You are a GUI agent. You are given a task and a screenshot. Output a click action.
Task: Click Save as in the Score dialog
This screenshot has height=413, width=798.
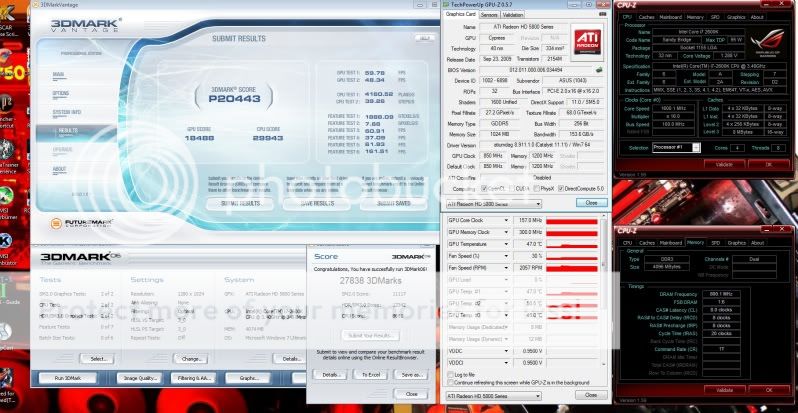pos(411,375)
